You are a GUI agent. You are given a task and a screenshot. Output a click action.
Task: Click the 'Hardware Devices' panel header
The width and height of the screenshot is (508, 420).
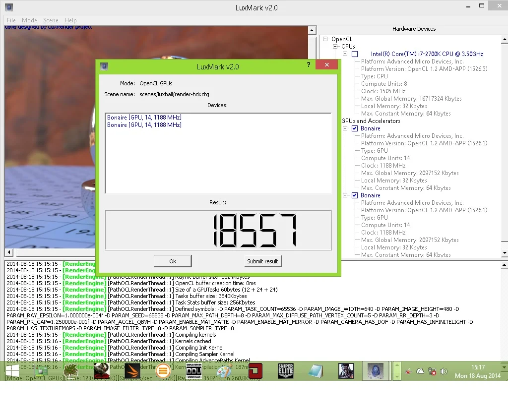(414, 29)
